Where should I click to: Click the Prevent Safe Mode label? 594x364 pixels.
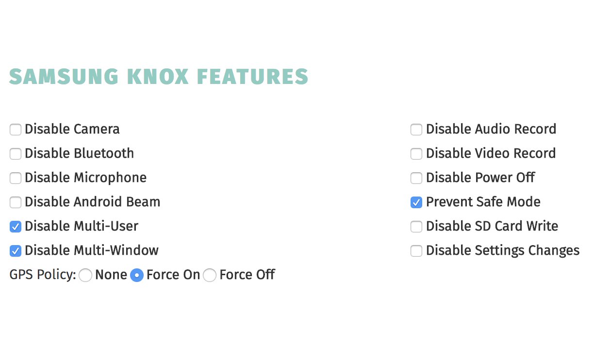483,202
